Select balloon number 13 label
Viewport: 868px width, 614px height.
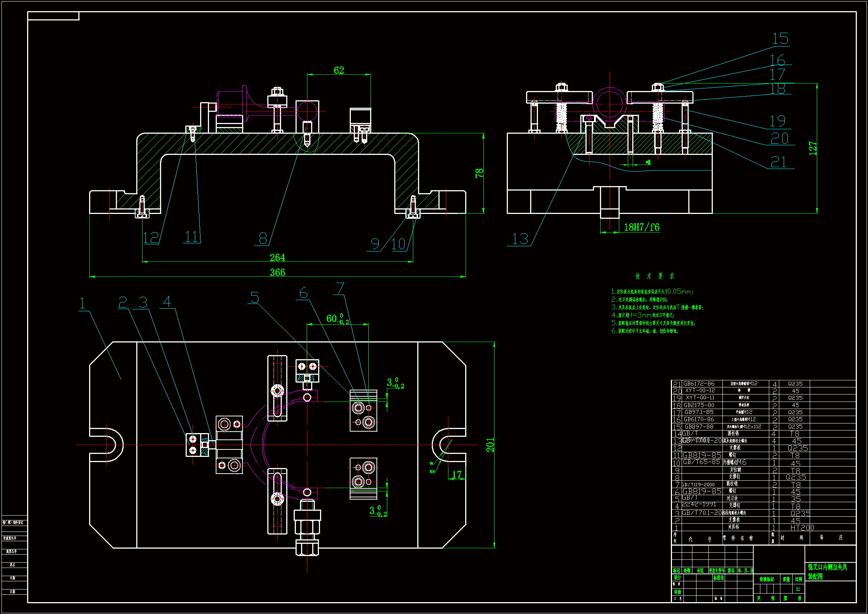(520, 239)
